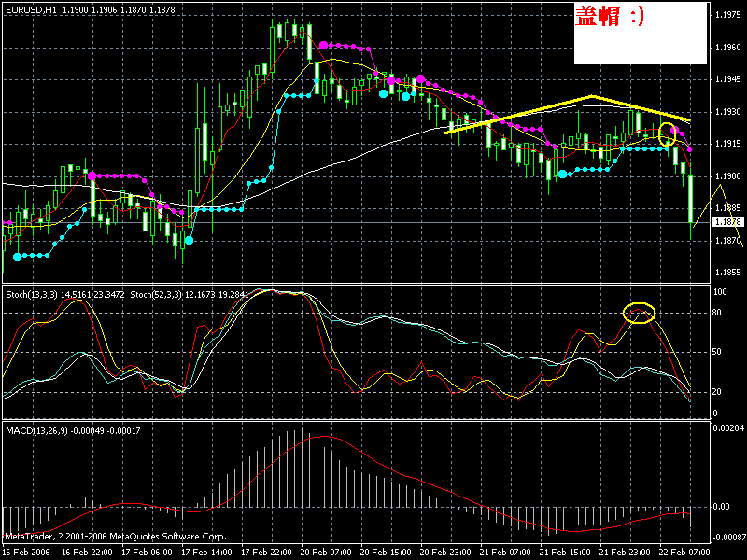The image size is (747, 560).
Task: Click the last tall white candle on the right
Action: pos(691,200)
